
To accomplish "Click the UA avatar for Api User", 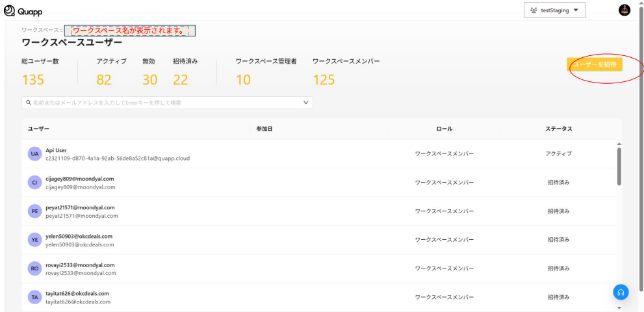I will pos(34,154).
